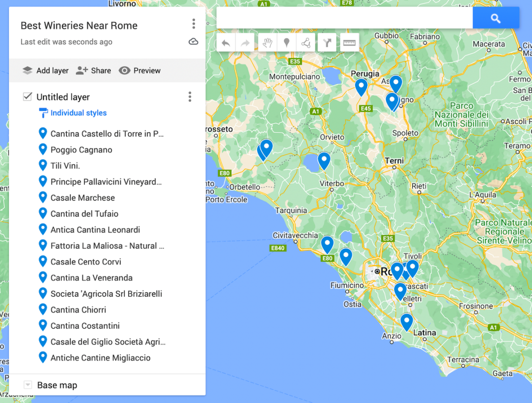This screenshot has height=403, width=532.
Task: Select Cantina Castello di Torre in P... entry
Action: click(107, 133)
